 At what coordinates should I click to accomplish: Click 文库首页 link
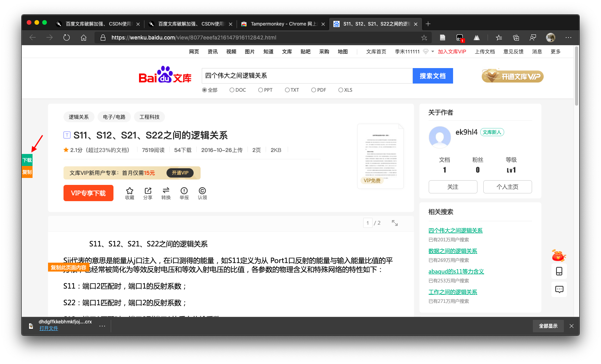(x=376, y=51)
